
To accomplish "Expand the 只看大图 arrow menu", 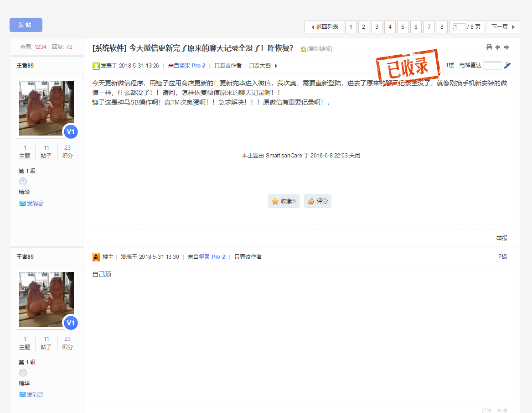I will (276, 66).
